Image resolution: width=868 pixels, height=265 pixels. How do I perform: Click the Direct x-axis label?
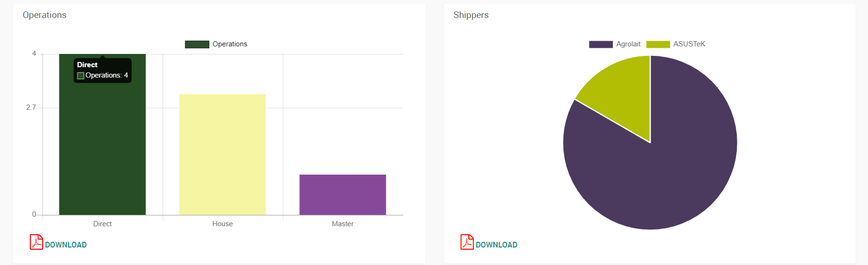coord(102,224)
